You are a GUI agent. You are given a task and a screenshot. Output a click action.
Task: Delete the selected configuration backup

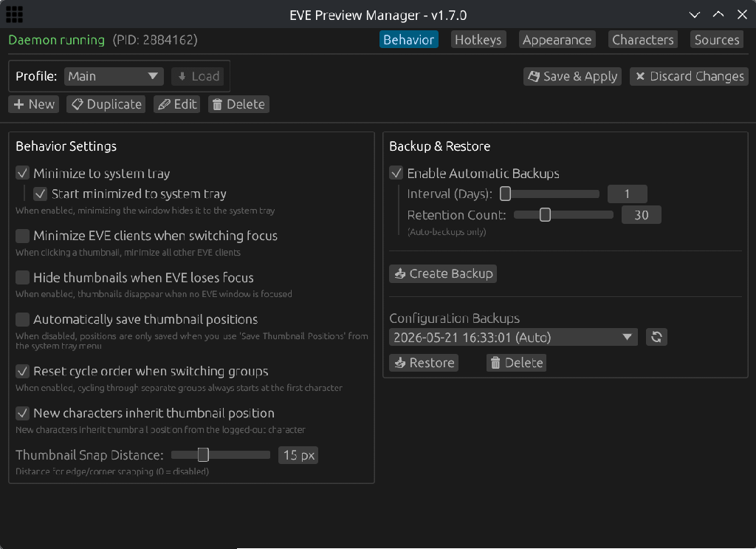[x=516, y=362]
